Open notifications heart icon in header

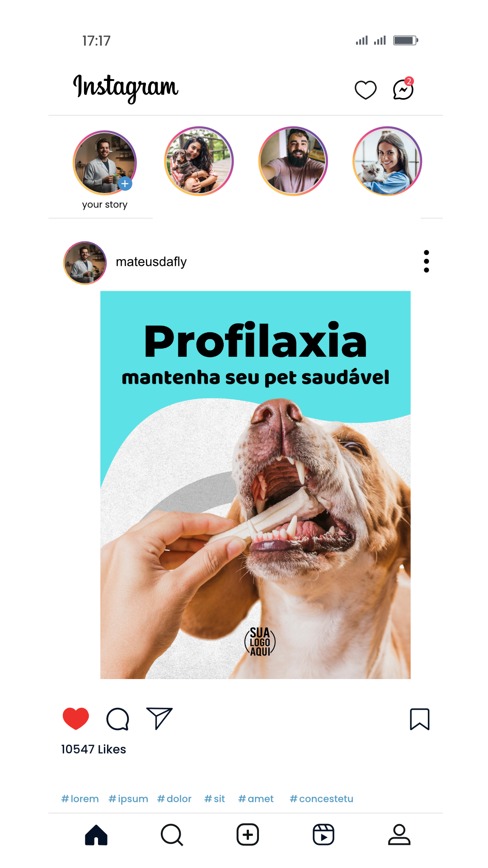(366, 90)
